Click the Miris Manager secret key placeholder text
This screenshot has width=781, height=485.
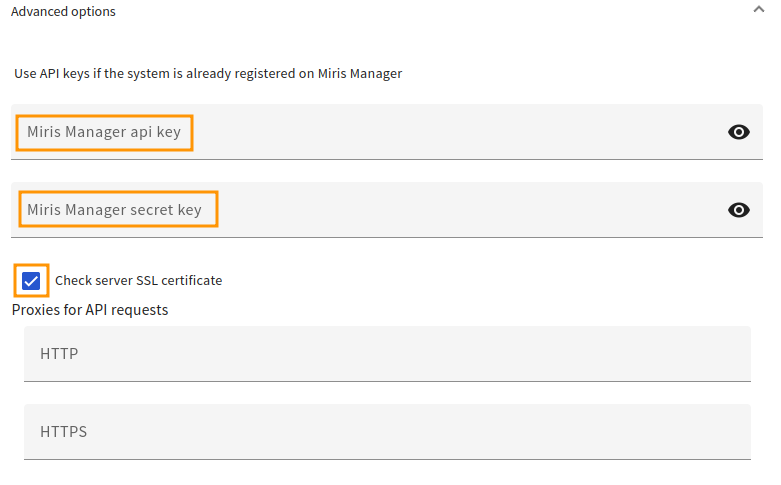pyautogui.click(x=114, y=210)
